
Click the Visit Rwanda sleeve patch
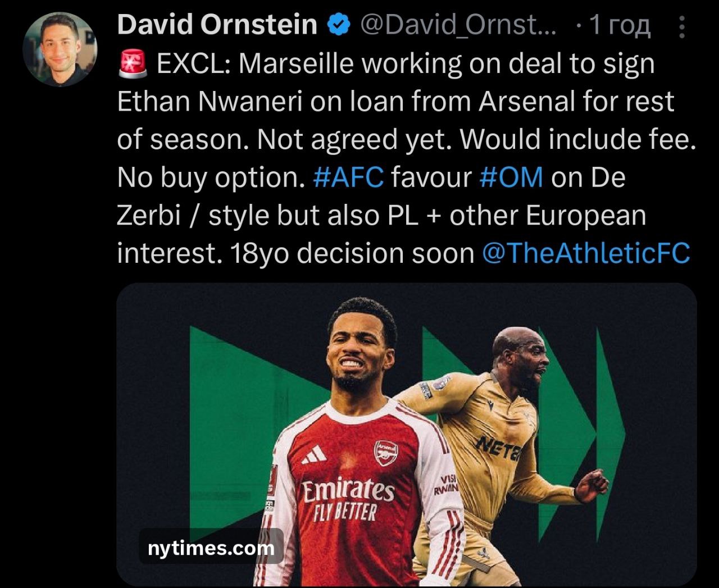446,484
